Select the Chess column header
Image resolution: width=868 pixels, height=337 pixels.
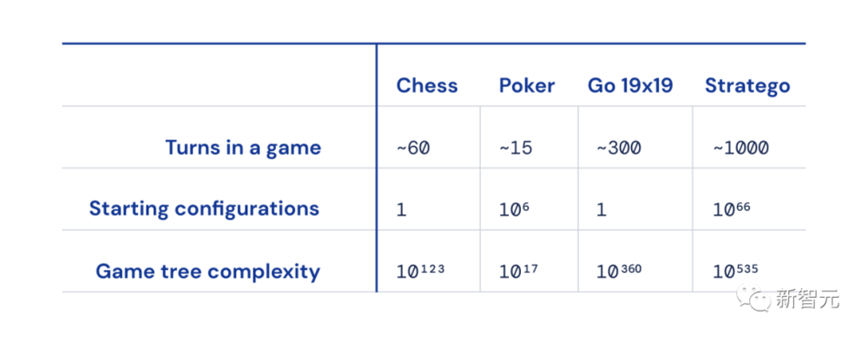(427, 85)
